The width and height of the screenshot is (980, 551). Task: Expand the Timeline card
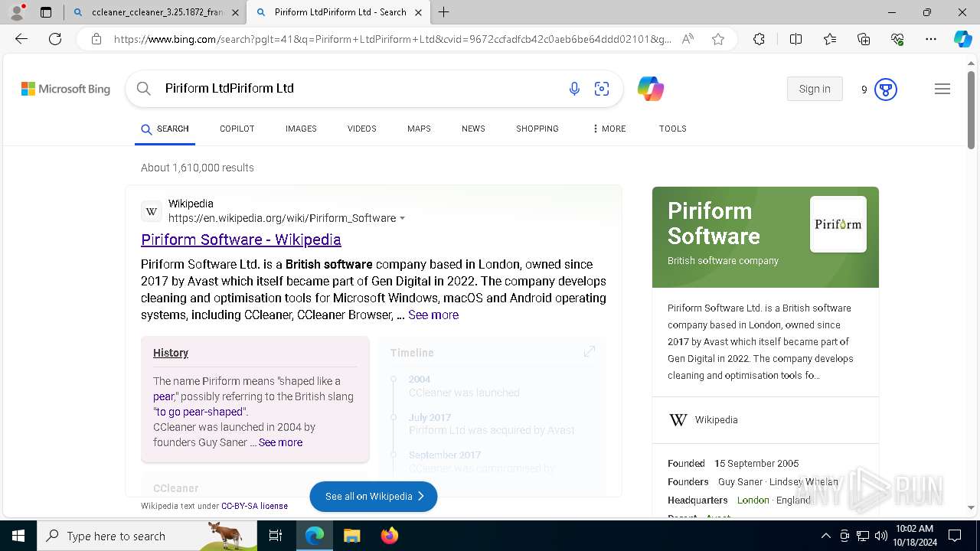click(x=590, y=351)
